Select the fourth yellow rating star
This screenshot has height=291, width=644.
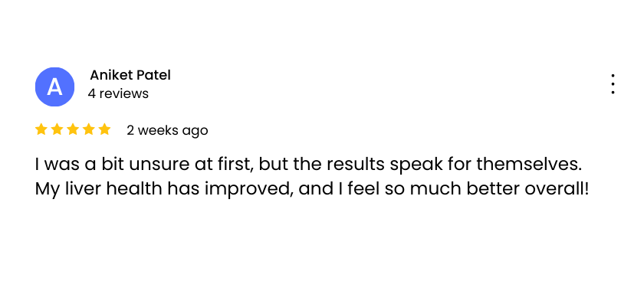(x=89, y=129)
